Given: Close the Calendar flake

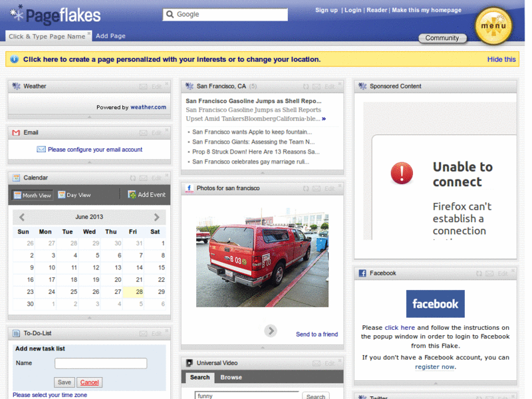Looking at the screenshot, I should pyautogui.click(x=167, y=175).
